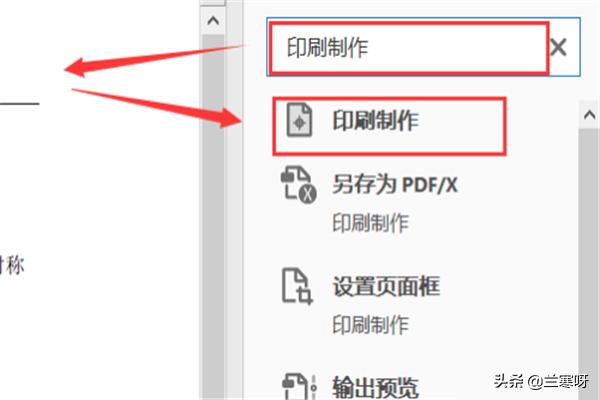Click the document text ending in 称

[12, 265]
